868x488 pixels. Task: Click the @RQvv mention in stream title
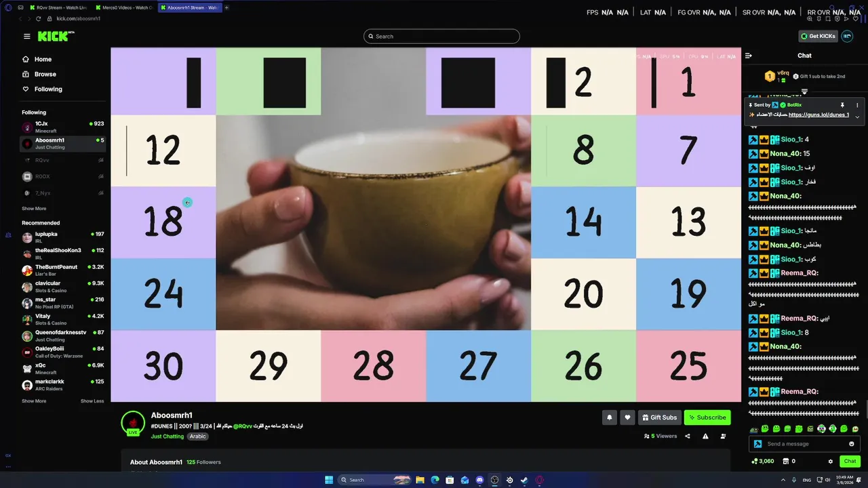(243, 426)
